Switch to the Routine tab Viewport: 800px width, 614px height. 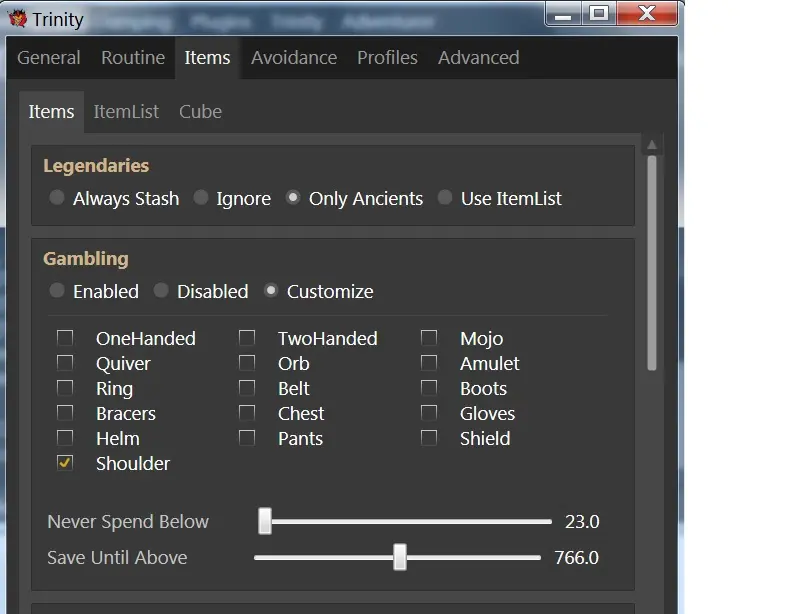133,58
